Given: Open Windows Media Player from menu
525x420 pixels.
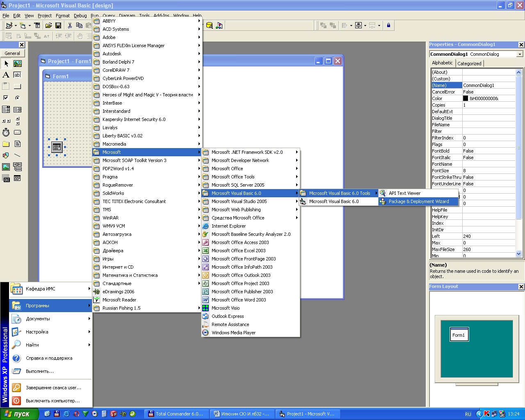Looking at the screenshot, I should pos(251,333).
